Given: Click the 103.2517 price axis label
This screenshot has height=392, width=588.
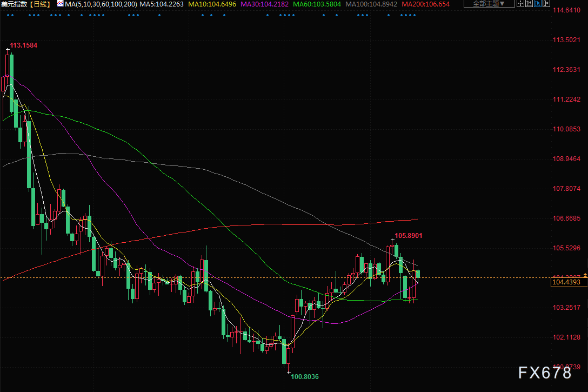Looking at the screenshot, I should click(566, 307).
